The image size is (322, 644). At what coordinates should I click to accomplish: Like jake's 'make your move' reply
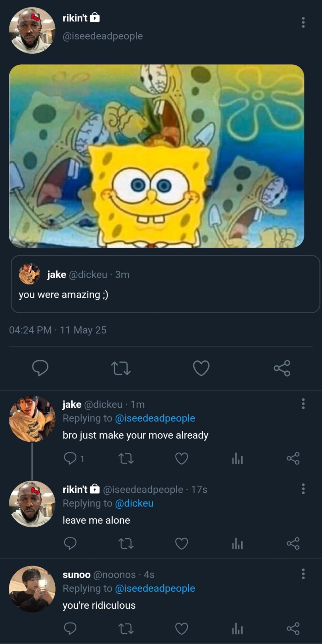(x=182, y=458)
